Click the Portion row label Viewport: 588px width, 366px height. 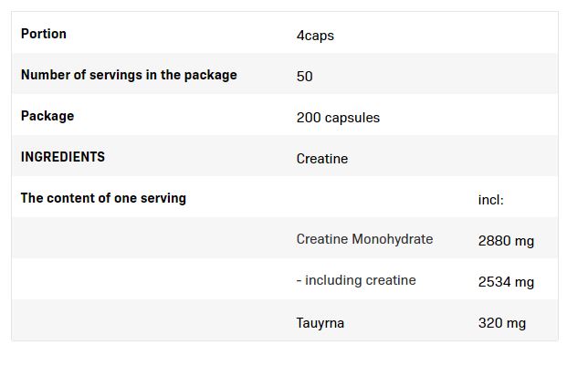pyautogui.click(x=44, y=34)
